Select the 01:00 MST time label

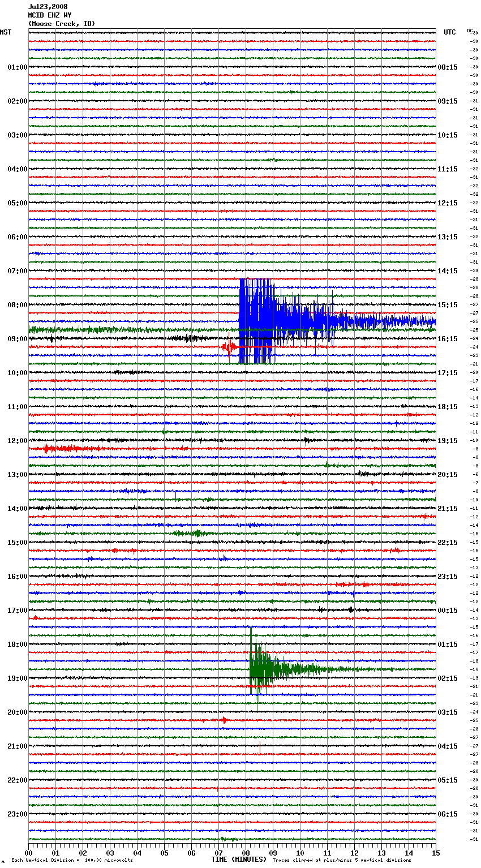click(x=18, y=67)
